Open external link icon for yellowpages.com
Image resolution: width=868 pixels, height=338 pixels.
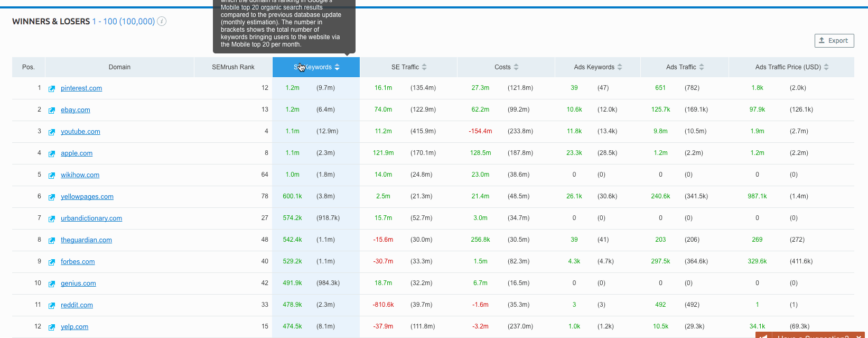[x=52, y=197]
